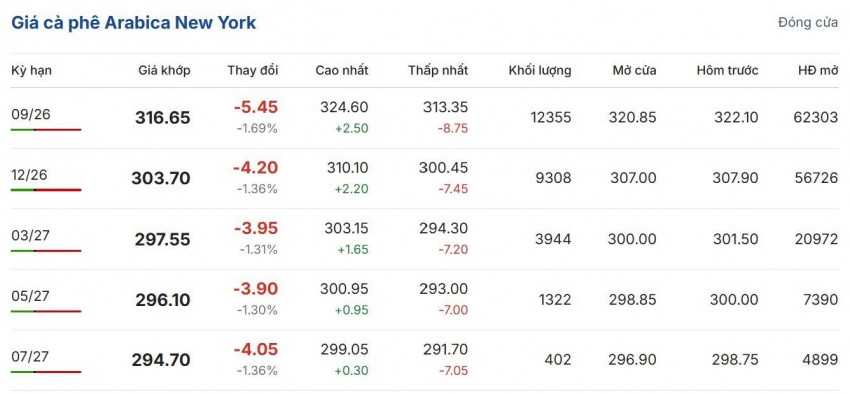Select the 07/27 contract term
This screenshot has height=394, width=850.
(x=29, y=357)
